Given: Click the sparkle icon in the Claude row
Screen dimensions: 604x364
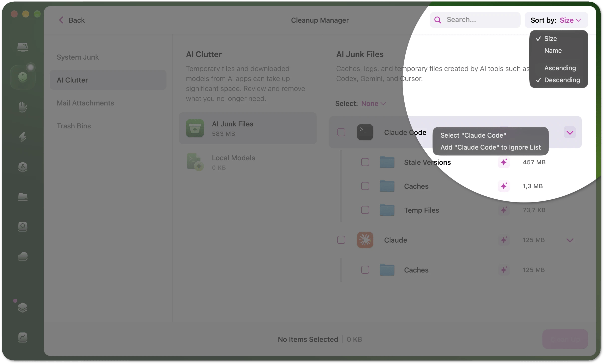Looking at the screenshot, I should click(504, 240).
